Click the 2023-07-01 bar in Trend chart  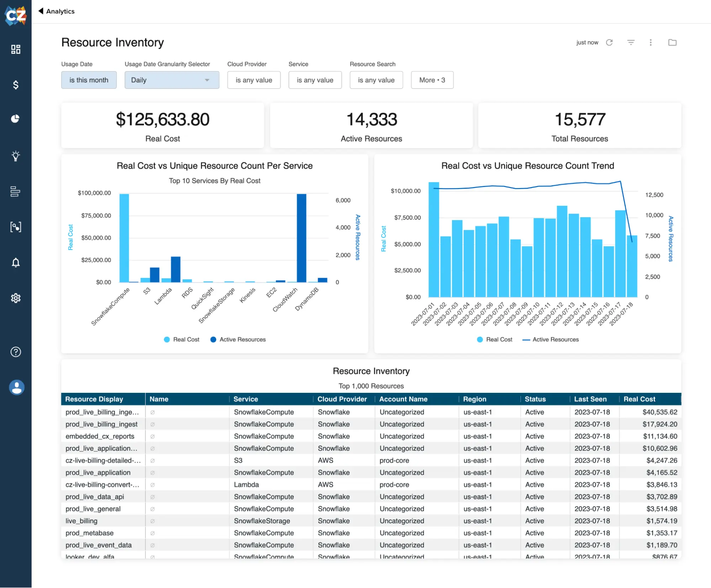click(x=434, y=240)
